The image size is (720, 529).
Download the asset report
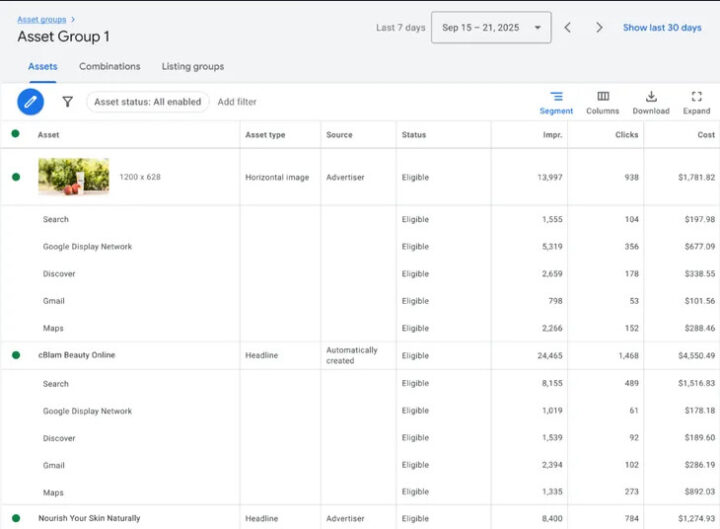pyautogui.click(x=651, y=102)
